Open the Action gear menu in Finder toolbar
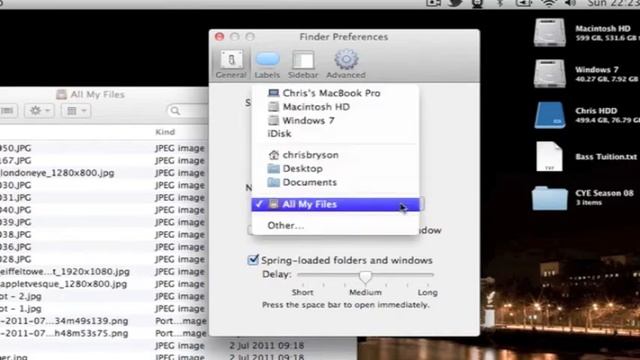 39,111
